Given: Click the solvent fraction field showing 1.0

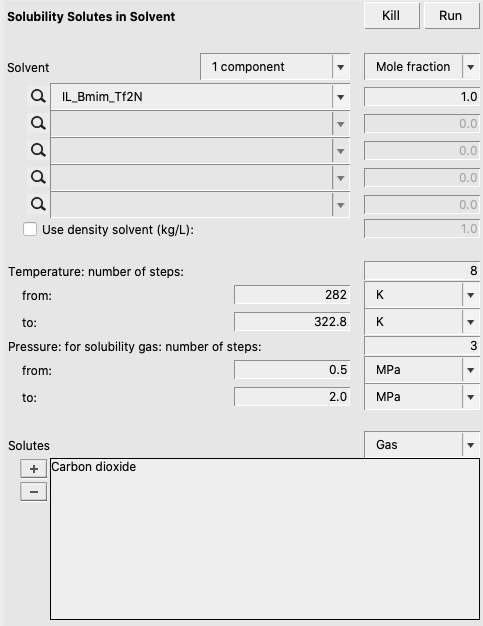Looking at the screenshot, I should tap(422, 97).
